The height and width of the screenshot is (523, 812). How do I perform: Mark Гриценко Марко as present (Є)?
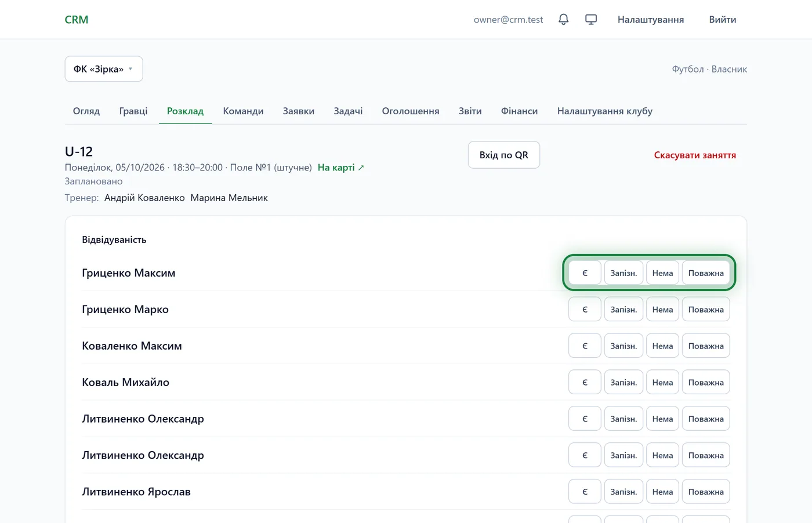pos(585,310)
